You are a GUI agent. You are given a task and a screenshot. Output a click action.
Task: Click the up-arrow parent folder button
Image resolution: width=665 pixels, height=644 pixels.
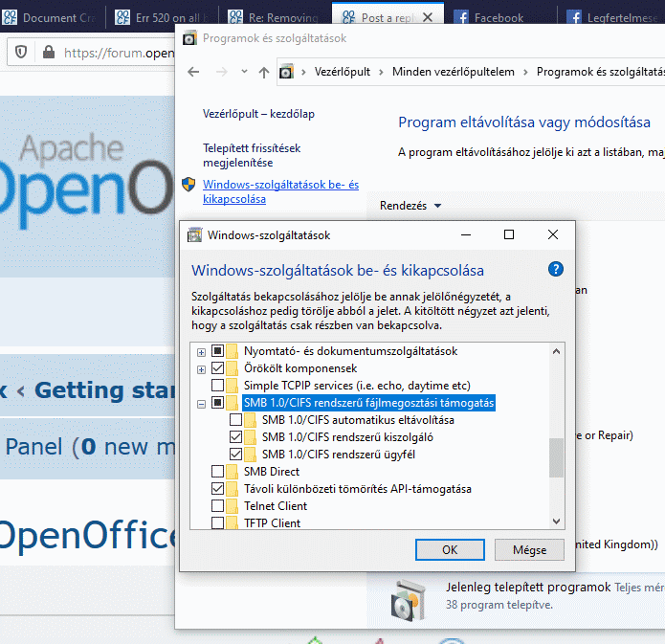coord(264,73)
